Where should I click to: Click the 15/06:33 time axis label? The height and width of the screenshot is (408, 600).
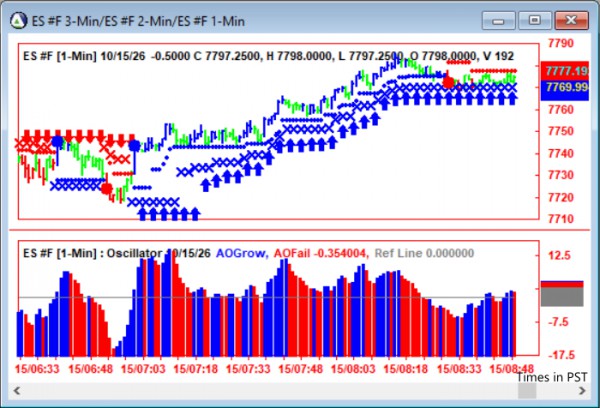pos(38,369)
